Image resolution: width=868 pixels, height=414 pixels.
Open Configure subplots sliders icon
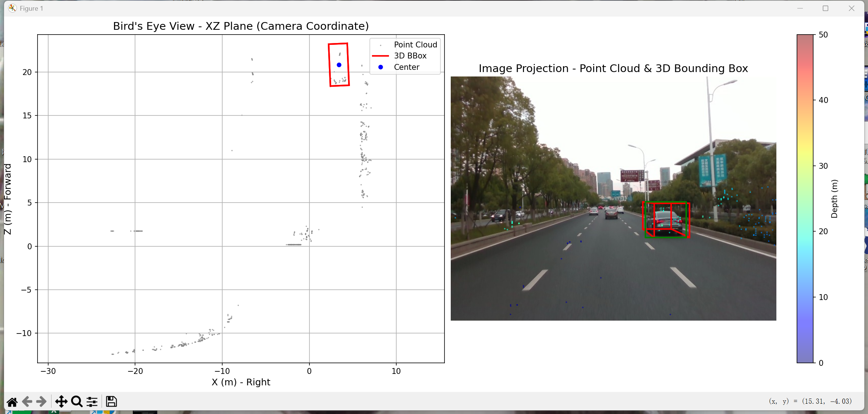coord(92,401)
